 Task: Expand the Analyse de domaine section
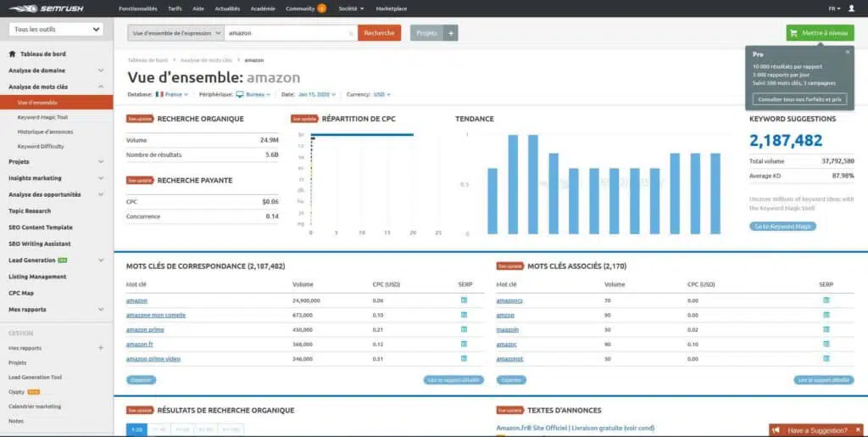click(x=56, y=71)
